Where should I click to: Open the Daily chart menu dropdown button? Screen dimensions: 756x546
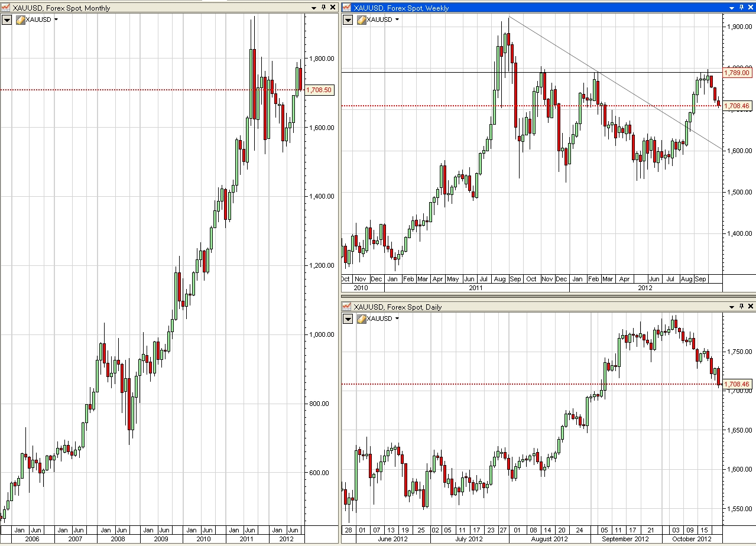click(348, 318)
